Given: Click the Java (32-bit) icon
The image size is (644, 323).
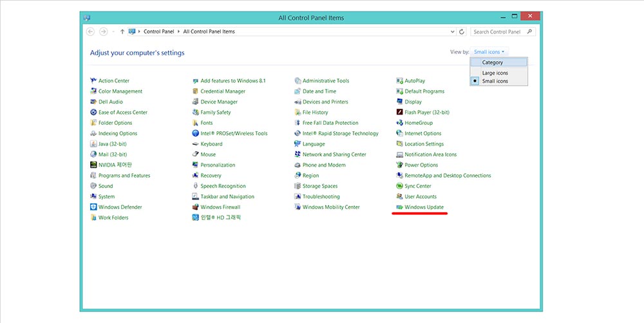Looking at the screenshot, I should (93, 143).
